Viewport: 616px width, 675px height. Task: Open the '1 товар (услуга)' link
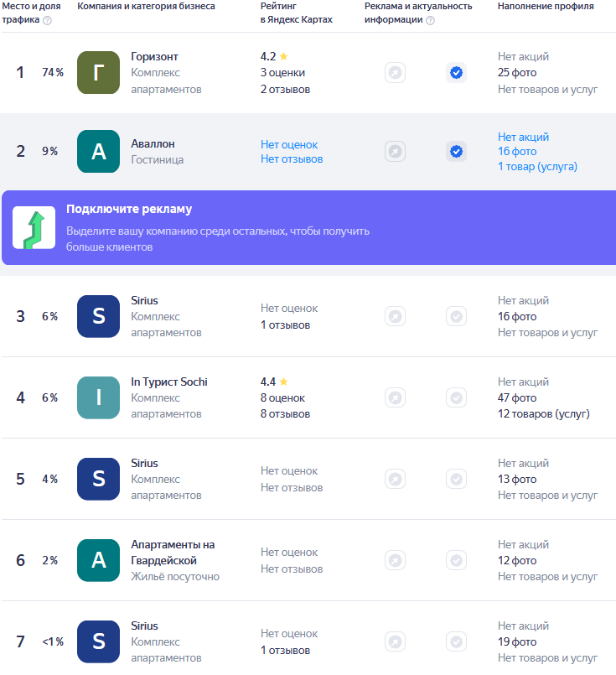pyautogui.click(x=537, y=167)
